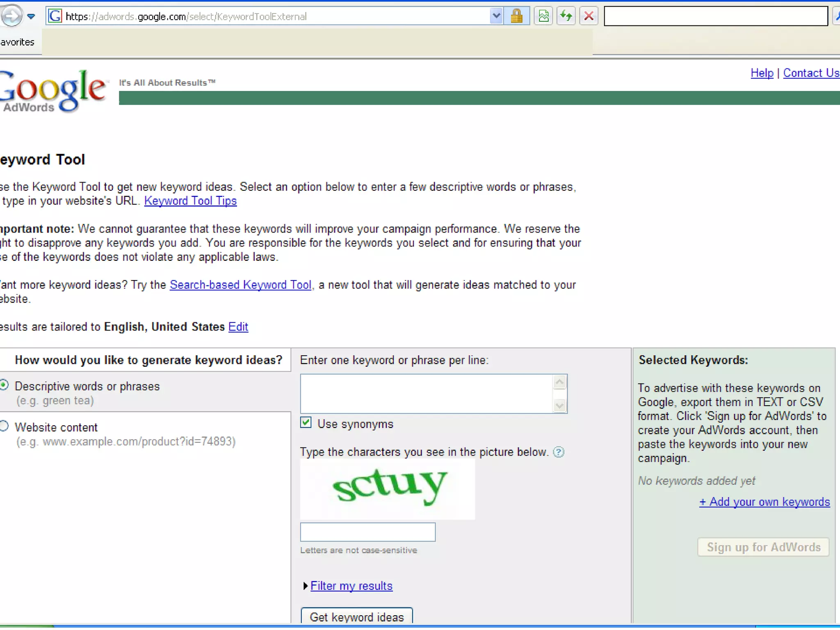This screenshot has height=630, width=840.
Task: Uncheck the Use synonyms checkbox
Action: [x=306, y=422]
